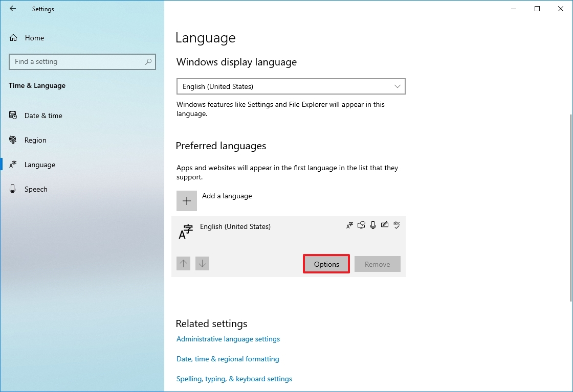The image size is (573, 392).
Task: Click the handwriting feature icon
Action: (384, 225)
